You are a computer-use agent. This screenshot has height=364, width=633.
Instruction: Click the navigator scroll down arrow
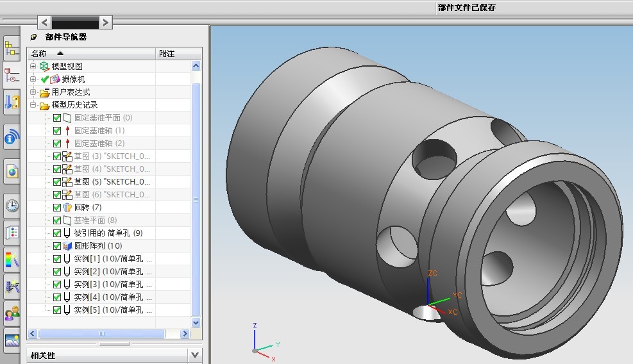click(x=196, y=322)
